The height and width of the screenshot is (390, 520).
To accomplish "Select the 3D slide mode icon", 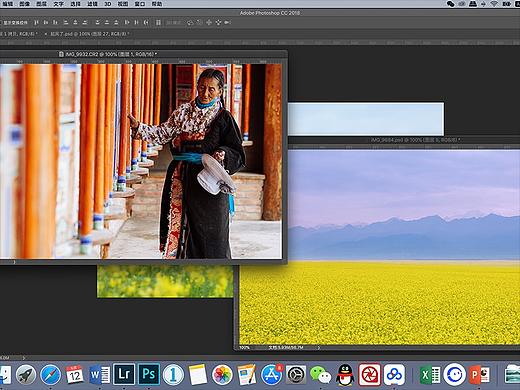I will [218, 22].
